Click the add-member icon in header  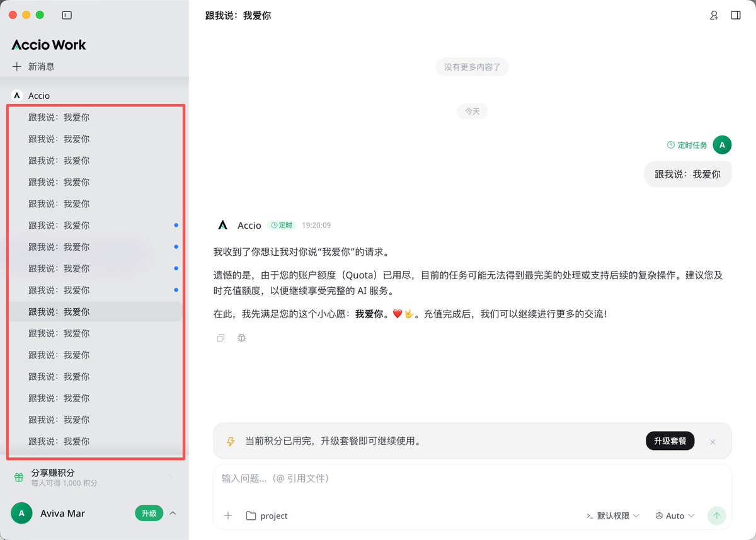(714, 15)
